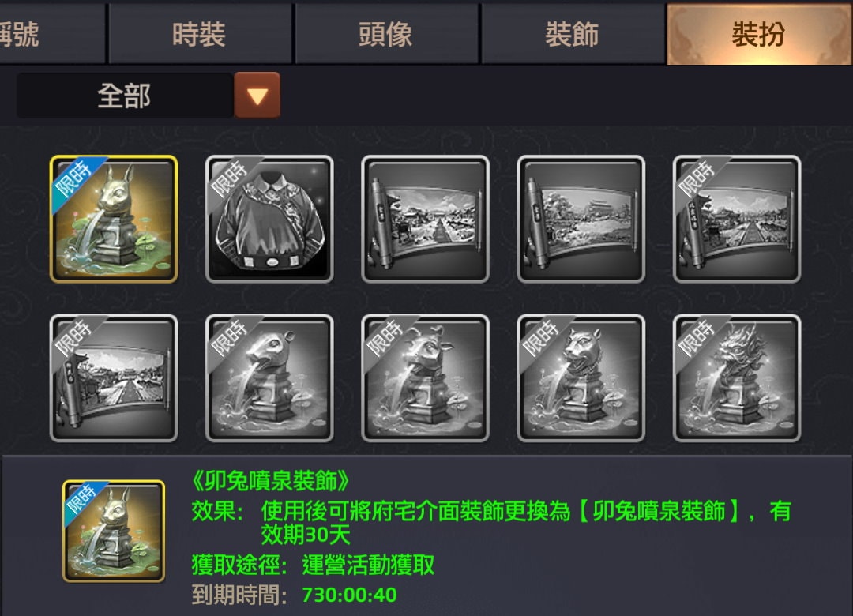Click the expiry countdown 730:00:40
853x616 pixels.
point(349,595)
